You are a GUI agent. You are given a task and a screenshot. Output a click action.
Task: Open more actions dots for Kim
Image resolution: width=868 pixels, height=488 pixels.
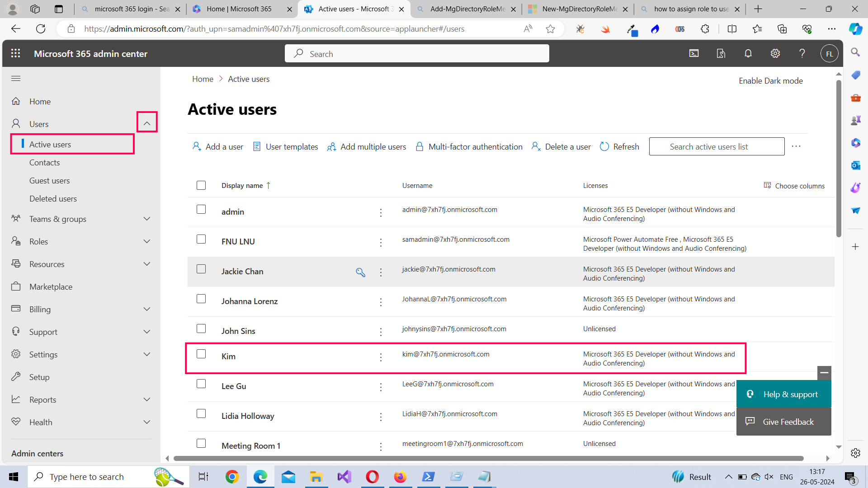tap(381, 357)
